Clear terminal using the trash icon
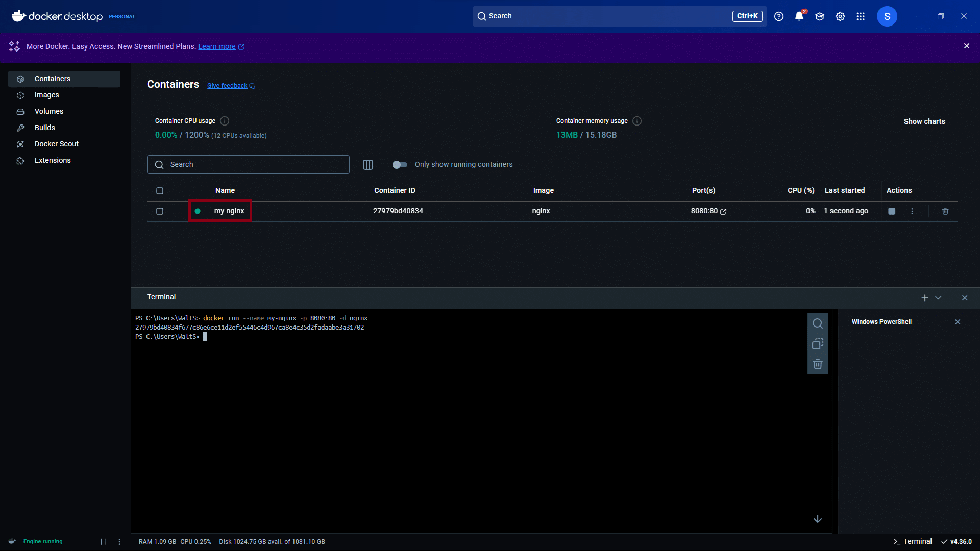This screenshot has width=980, height=551. coord(818,364)
